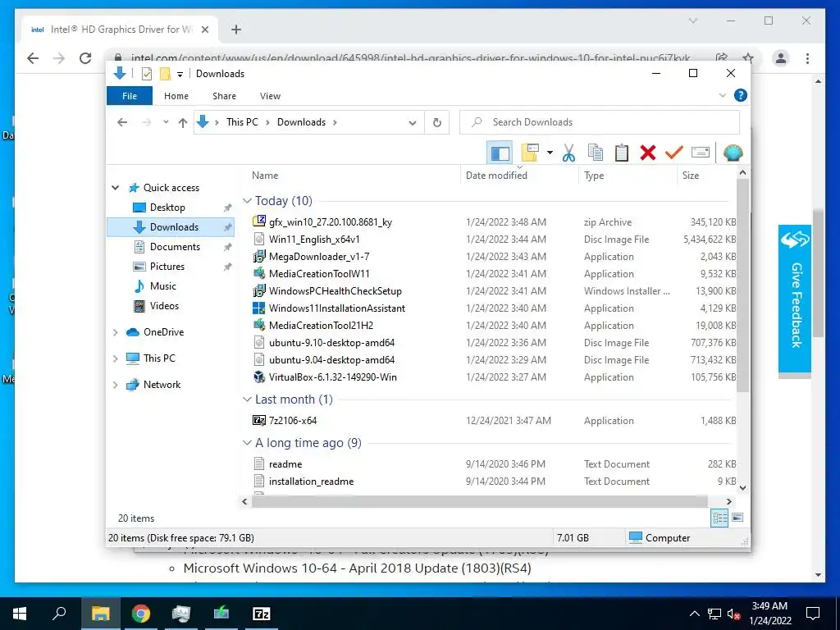The height and width of the screenshot is (630, 840).
Task: Click the Rename icon in toolbar
Action: [x=701, y=153]
